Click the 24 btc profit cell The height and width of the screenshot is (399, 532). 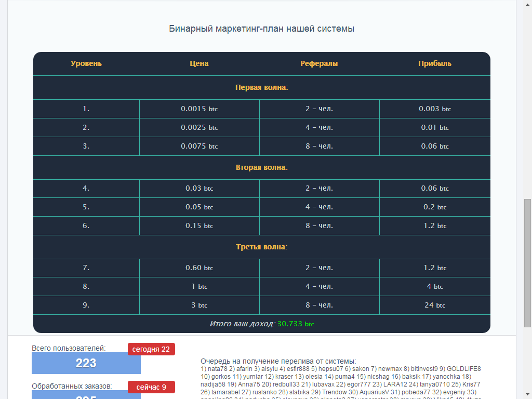tap(435, 305)
